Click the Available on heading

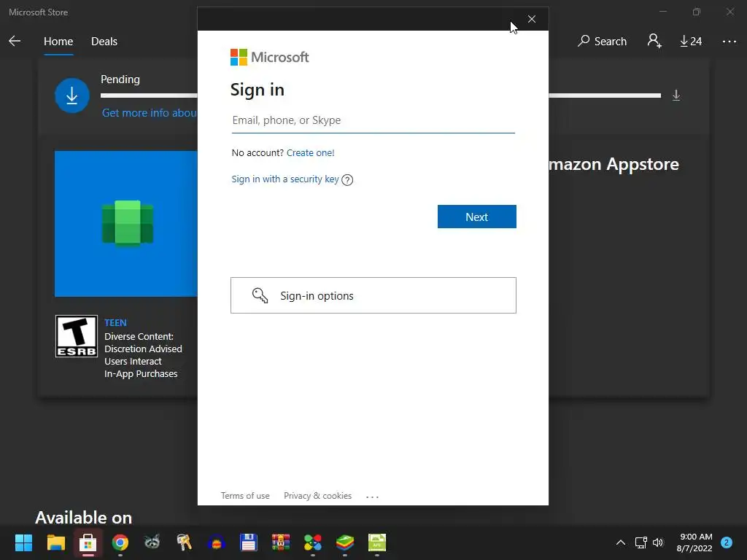coord(83,518)
